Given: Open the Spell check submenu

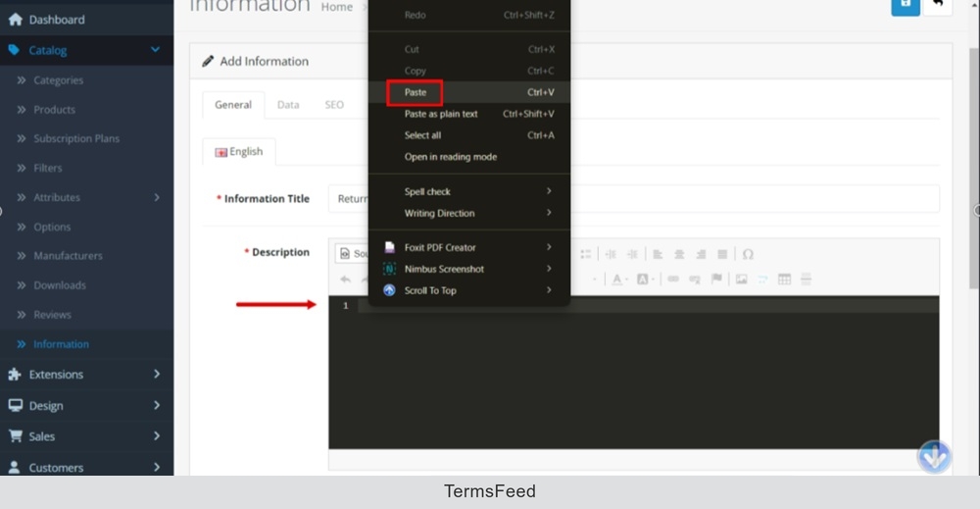Looking at the screenshot, I should [x=469, y=191].
